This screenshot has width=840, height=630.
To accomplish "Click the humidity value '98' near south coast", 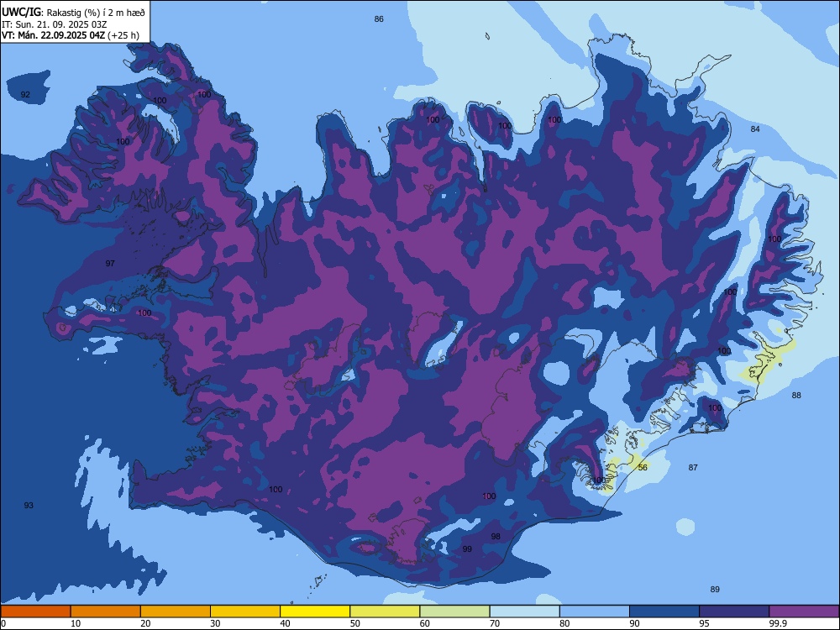I will pyautogui.click(x=496, y=536).
